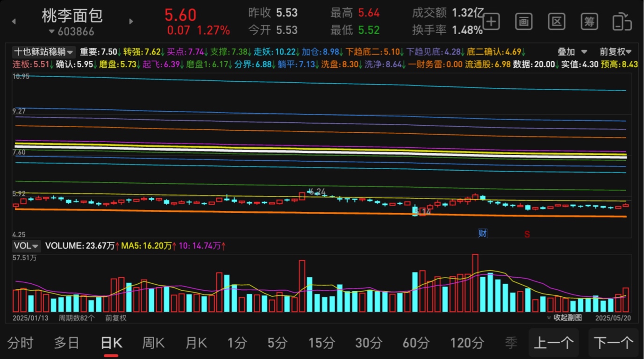Click the current price 5.60
The height and width of the screenshot is (359, 644).
(x=180, y=15)
